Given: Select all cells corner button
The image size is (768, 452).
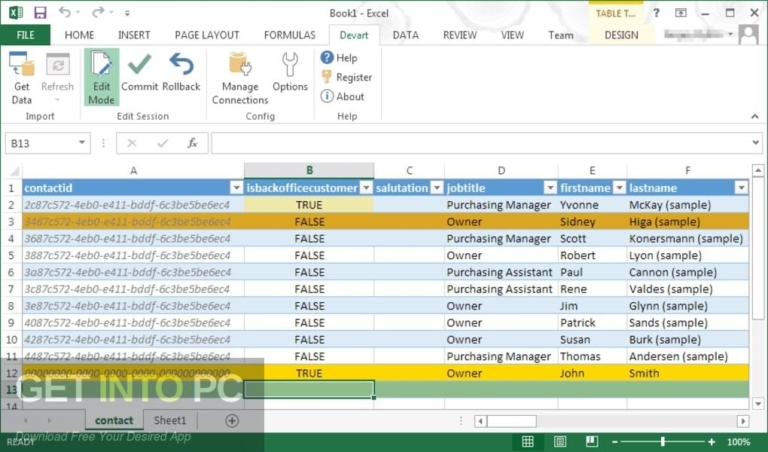Looking at the screenshot, I should (x=13, y=170).
